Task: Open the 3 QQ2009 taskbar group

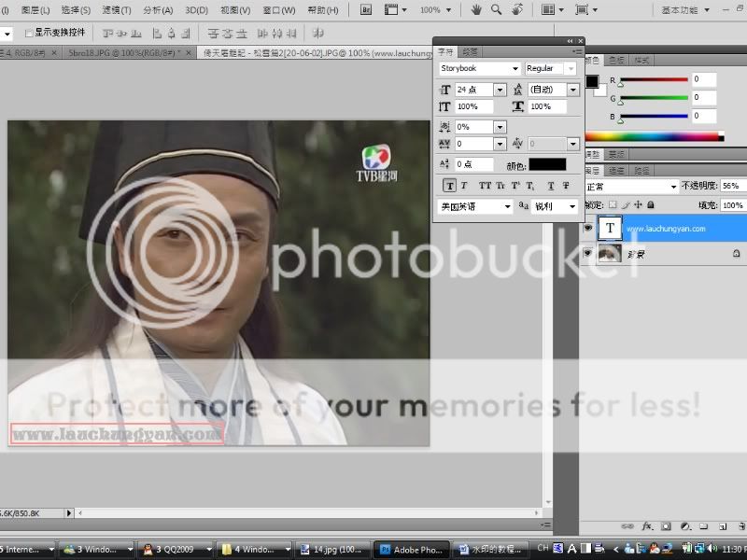Action: 174,550
